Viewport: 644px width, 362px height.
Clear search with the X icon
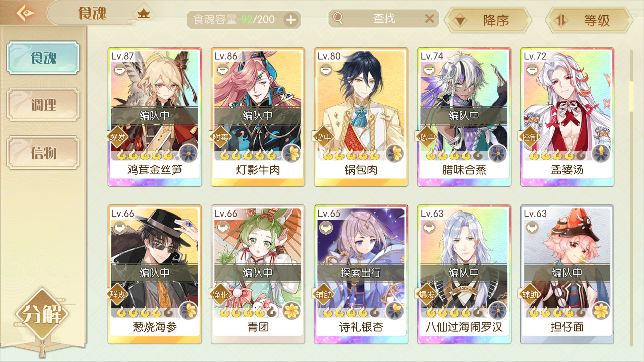tap(429, 19)
